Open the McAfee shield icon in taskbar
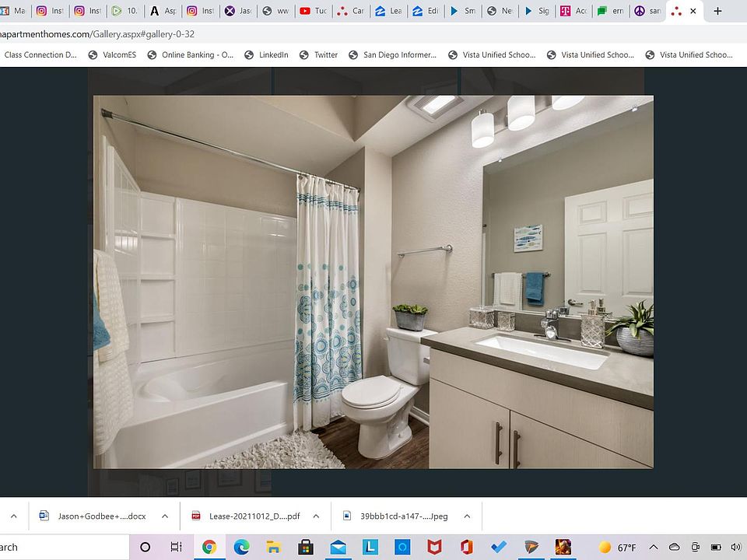The height and width of the screenshot is (560, 747). (x=434, y=547)
